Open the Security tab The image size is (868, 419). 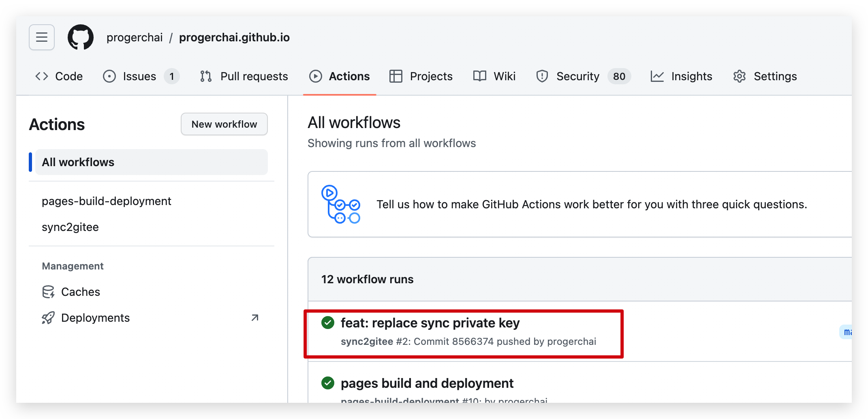[x=583, y=76]
